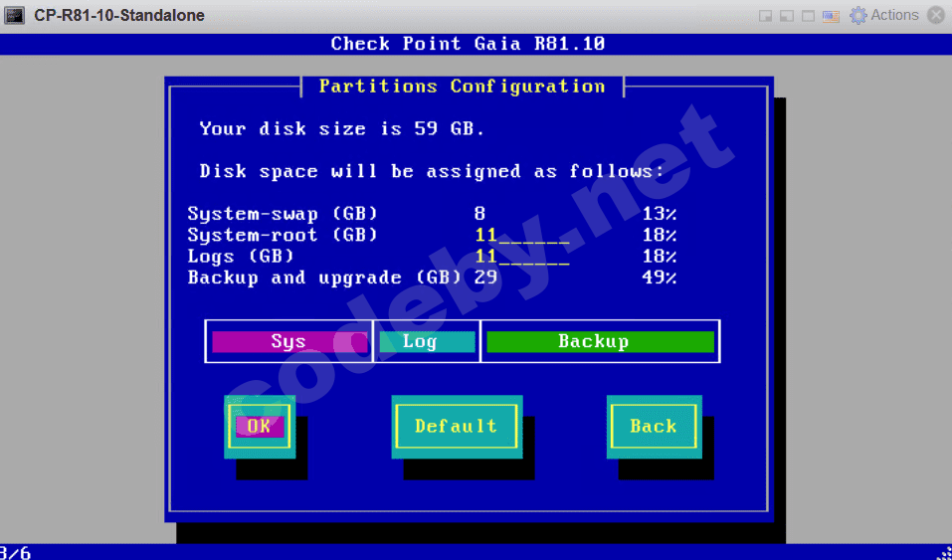Focus the Logs (GB) size field
The image size is (952, 560).
pos(522,257)
